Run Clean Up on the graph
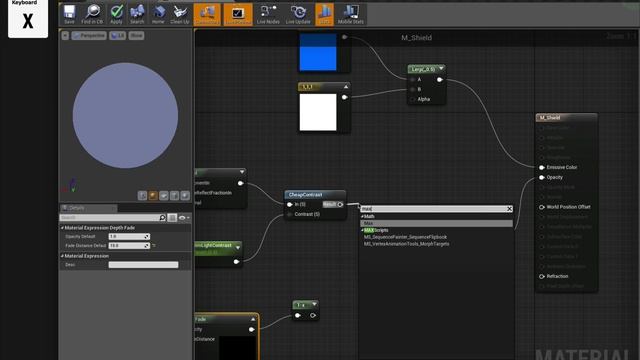The image size is (640, 360). 180,14
